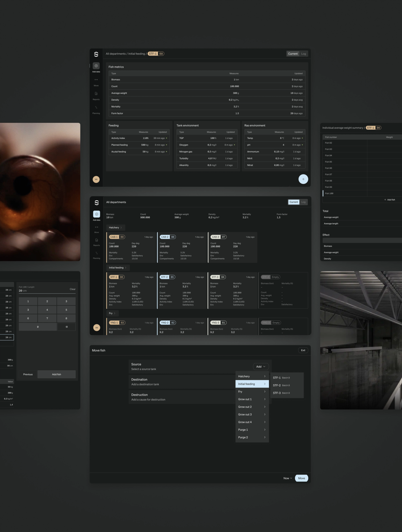402x532 pixels.
Task: Click the Exit button in Move fish
Action: [x=303, y=350]
